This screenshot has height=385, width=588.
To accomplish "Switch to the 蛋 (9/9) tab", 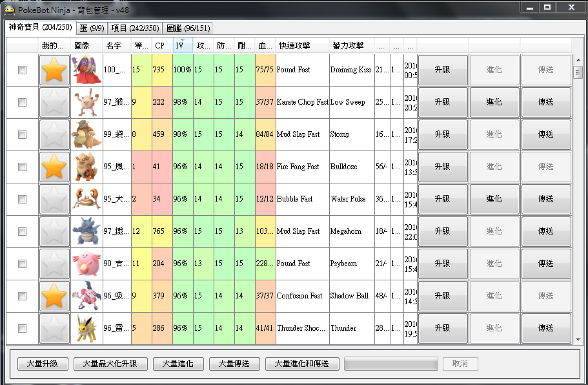I will pos(92,28).
